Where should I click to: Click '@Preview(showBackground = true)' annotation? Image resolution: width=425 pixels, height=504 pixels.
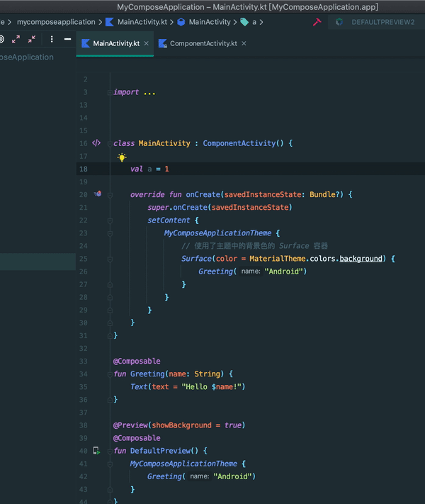tap(179, 425)
